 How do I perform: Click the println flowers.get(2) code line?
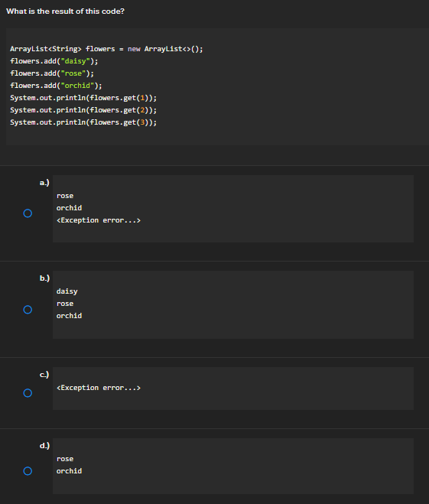coord(83,110)
